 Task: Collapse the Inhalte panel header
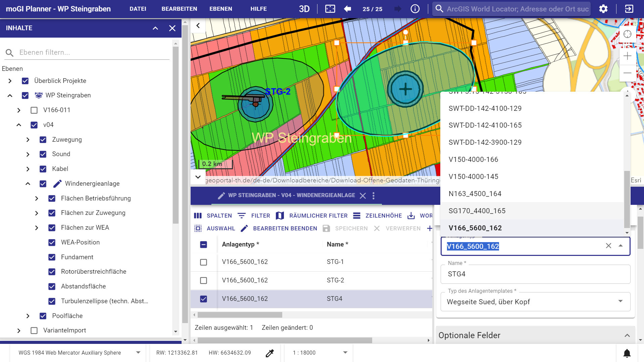pos(155,28)
